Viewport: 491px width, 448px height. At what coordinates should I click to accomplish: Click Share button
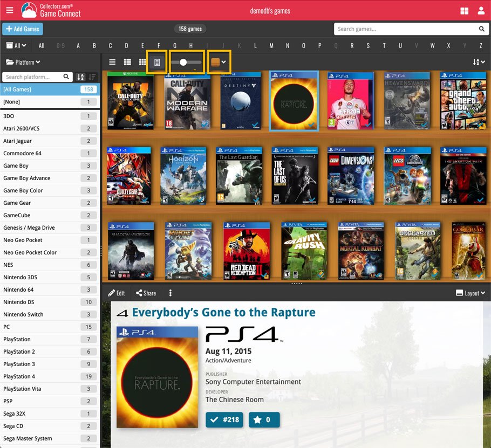click(146, 293)
